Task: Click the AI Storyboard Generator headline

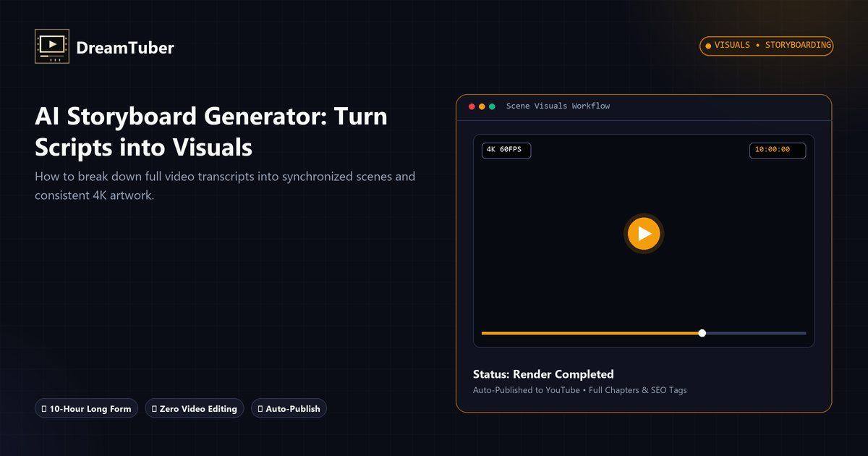Action: [211, 132]
